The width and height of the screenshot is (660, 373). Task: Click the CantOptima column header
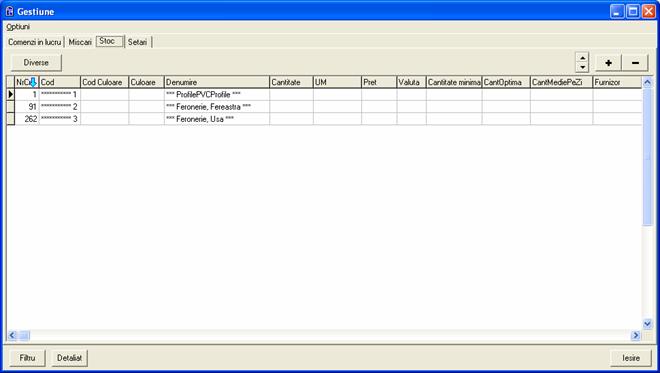point(506,82)
